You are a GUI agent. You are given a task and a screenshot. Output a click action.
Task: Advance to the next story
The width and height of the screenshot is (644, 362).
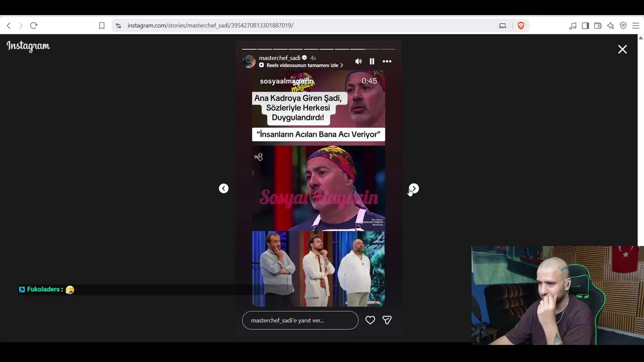(x=414, y=189)
